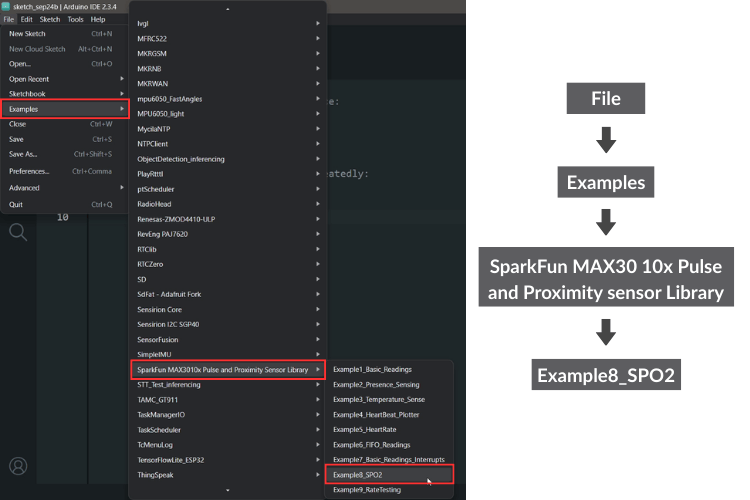Click the user account icon at bottom left
The width and height of the screenshot is (750, 500).
pos(18,466)
